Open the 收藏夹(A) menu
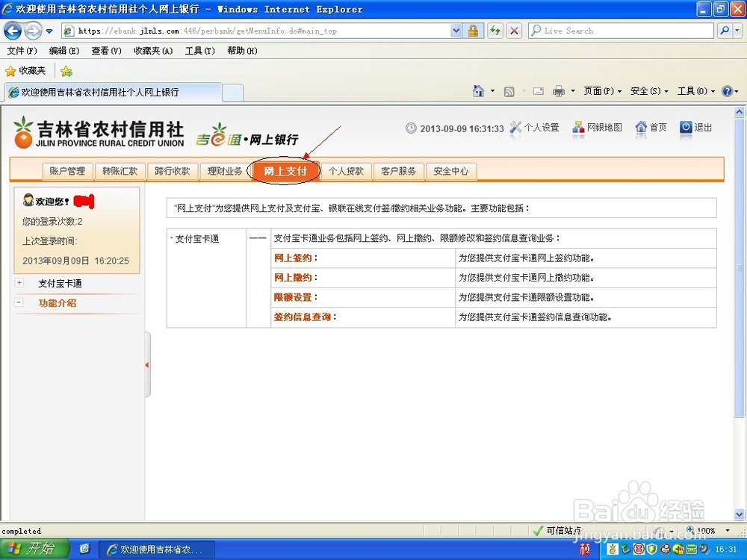747x560 pixels. tap(153, 51)
